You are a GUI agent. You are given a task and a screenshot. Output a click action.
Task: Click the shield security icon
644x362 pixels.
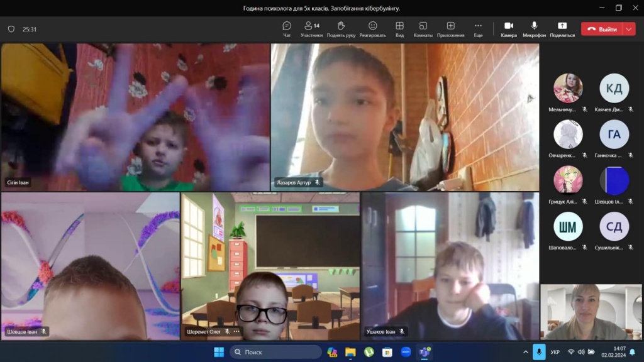coord(11,29)
